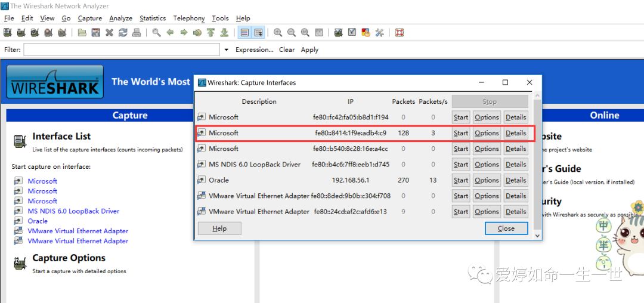Start capture on fe80::8414:1f9e:adb4:c9 interface

[461, 133]
